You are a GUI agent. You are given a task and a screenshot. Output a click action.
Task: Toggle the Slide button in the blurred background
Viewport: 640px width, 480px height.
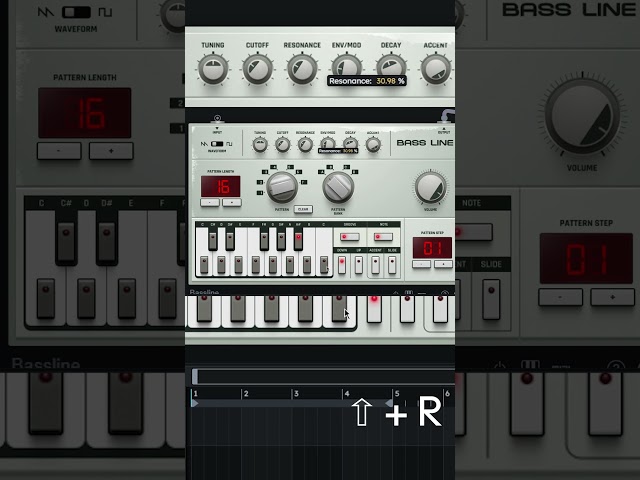click(x=491, y=299)
